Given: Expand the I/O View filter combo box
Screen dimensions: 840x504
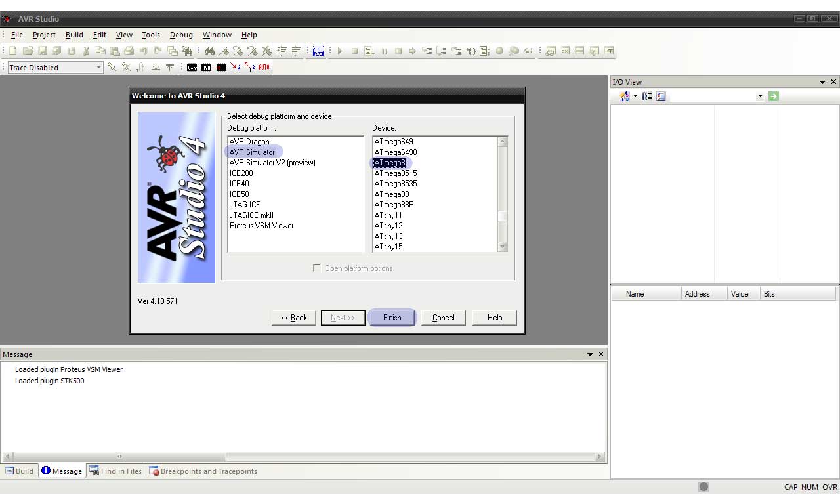Looking at the screenshot, I should click(x=760, y=96).
